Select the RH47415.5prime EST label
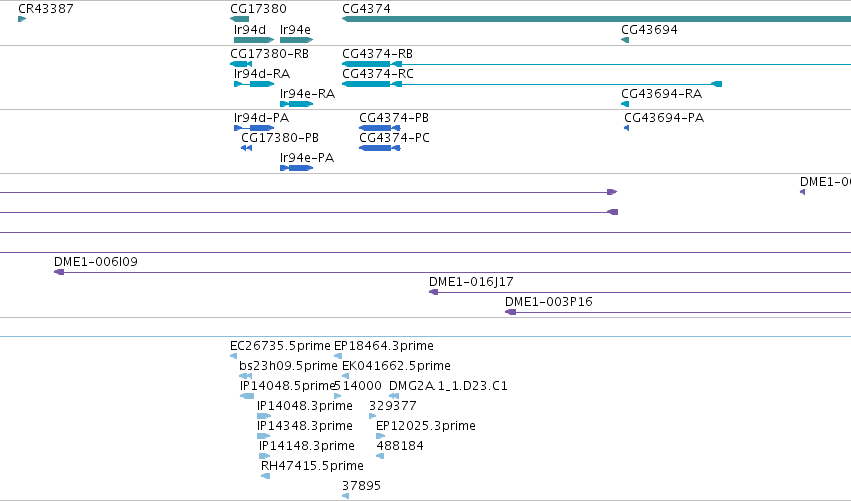851x501 pixels. click(313, 466)
